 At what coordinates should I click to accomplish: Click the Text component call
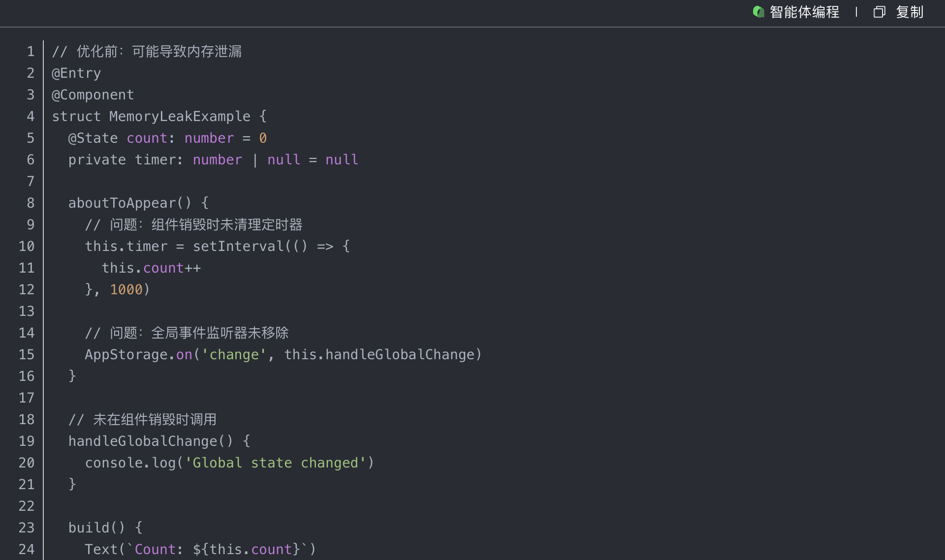(x=101, y=550)
